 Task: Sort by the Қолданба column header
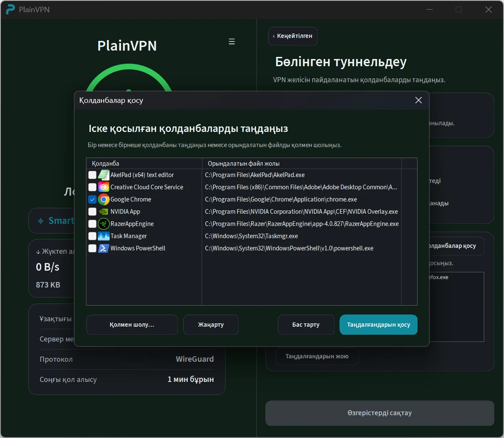coord(144,164)
